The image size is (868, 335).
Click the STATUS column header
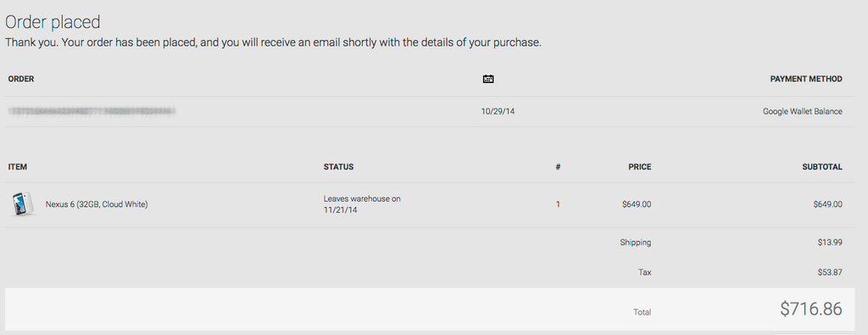pyautogui.click(x=338, y=167)
